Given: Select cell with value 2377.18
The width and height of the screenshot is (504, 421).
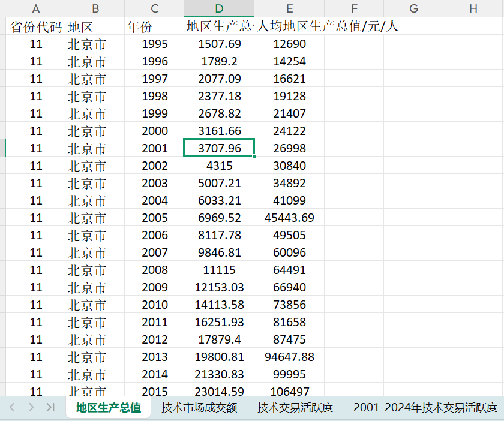Looking at the screenshot, I should point(219,96).
